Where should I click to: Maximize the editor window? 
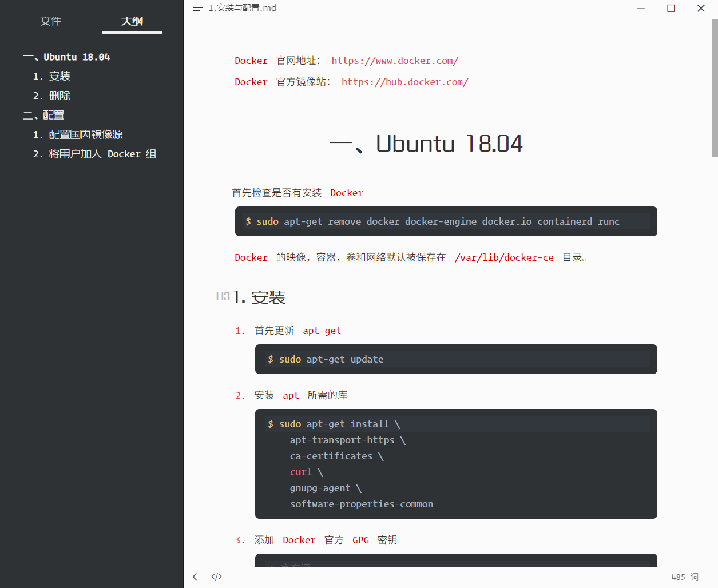pos(671,8)
